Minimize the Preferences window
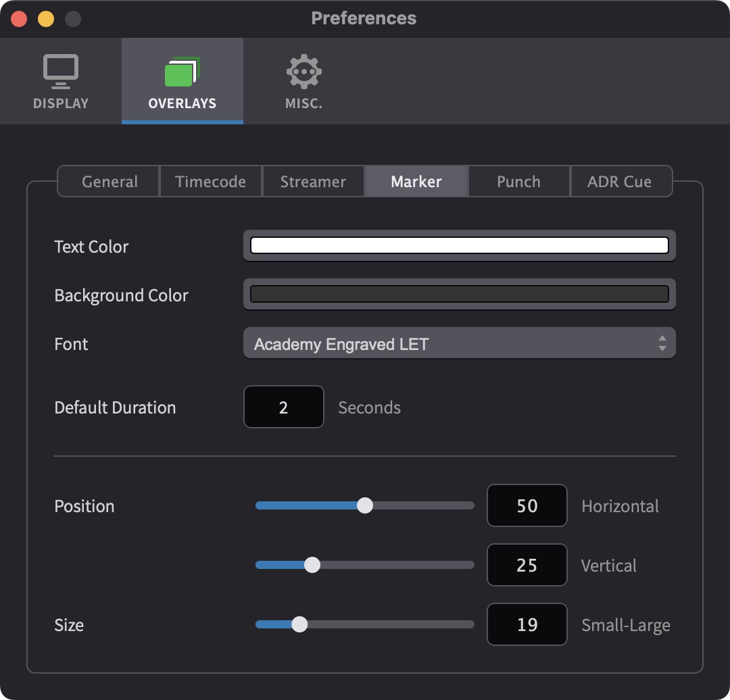Image resolution: width=730 pixels, height=700 pixels. pos(46,19)
